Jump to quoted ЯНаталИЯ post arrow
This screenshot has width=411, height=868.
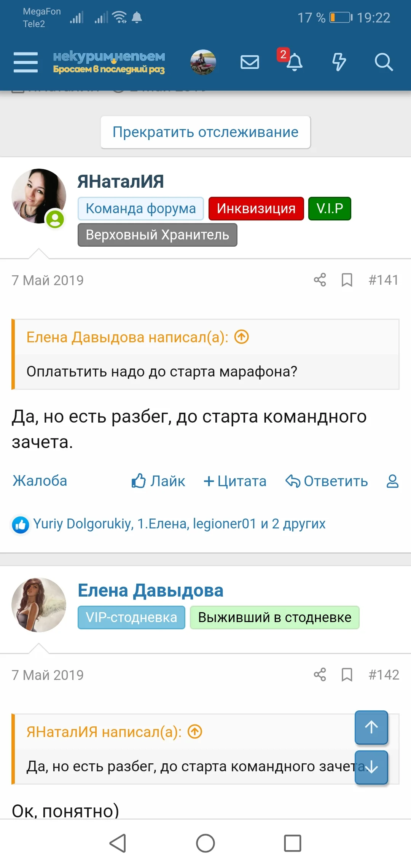pyautogui.click(x=195, y=731)
